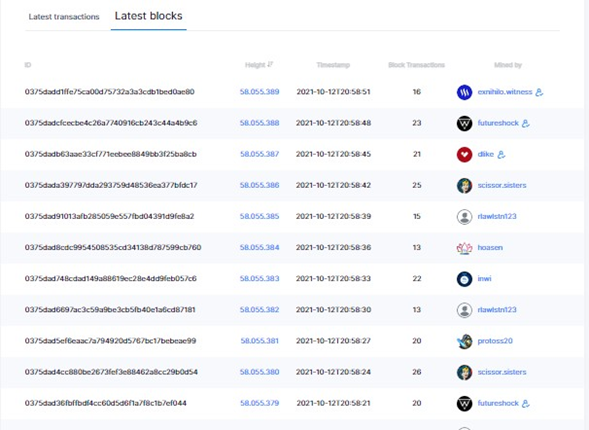Click scissor.sisters avatar in block 58.055.386 row

(464, 186)
